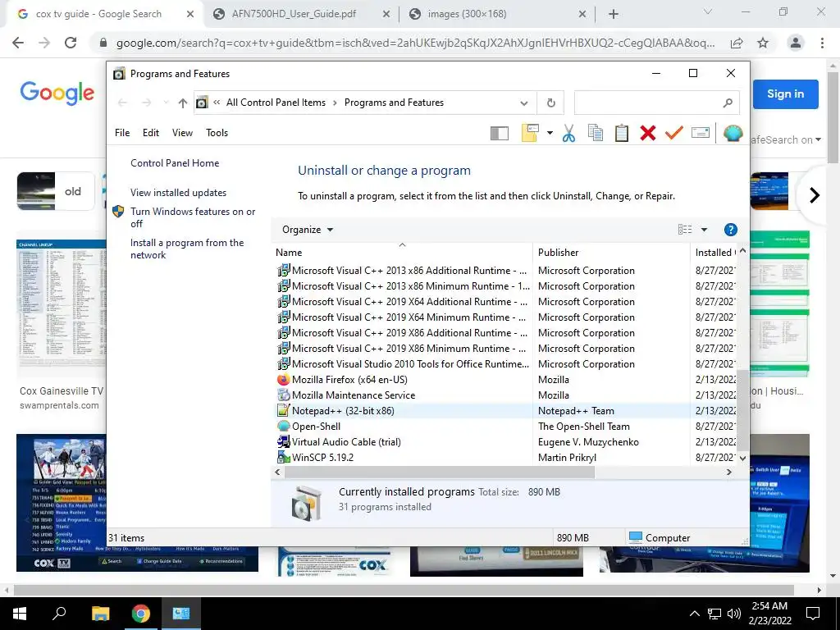Click Chrome back navigation arrow
The height and width of the screenshot is (630, 840).
pos(18,43)
